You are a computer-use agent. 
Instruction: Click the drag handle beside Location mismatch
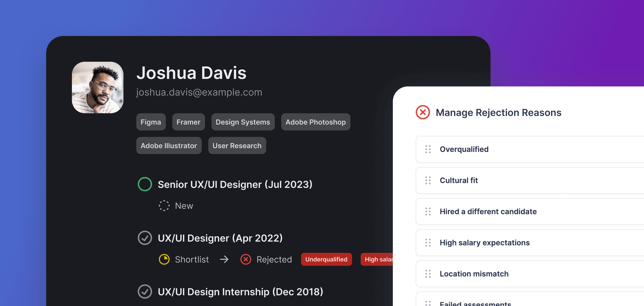coord(428,274)
